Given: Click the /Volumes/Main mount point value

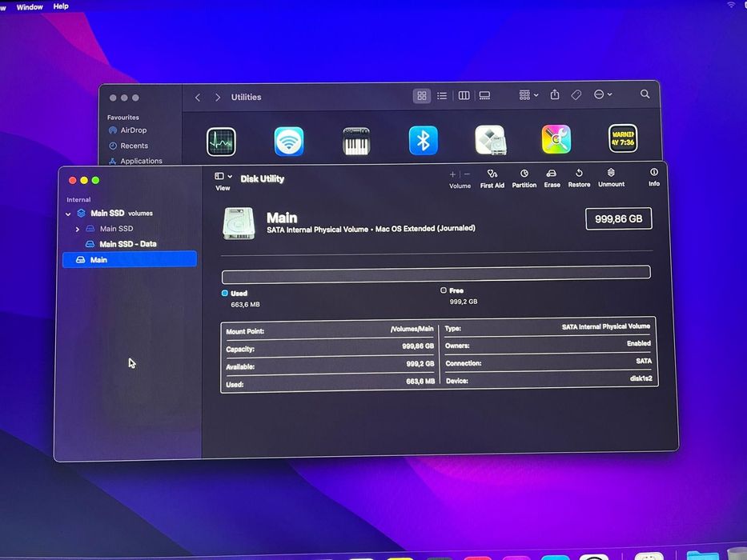Looking at the screenshot, I should [x=412, y=329].
